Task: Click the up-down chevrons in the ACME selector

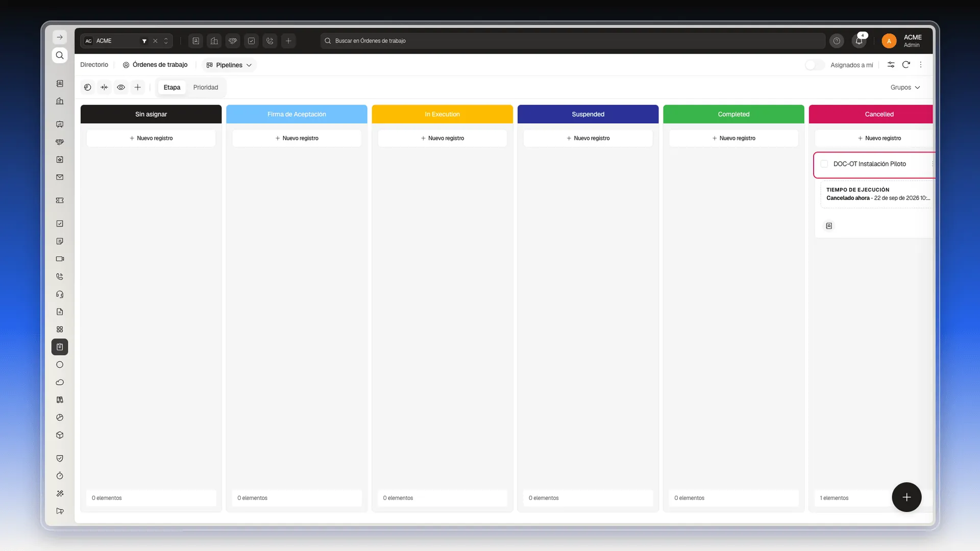Action: 166,41
